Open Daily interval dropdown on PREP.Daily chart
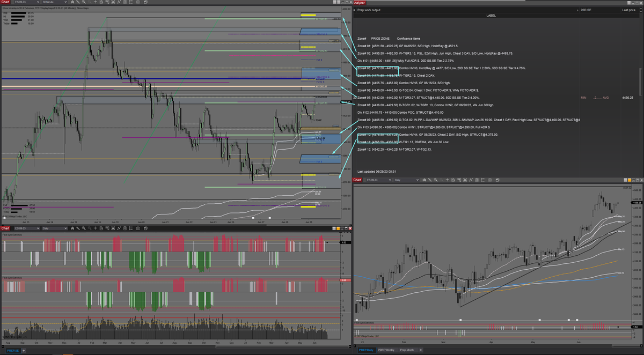Screen dimensions: 644x355 click(406, 180)
